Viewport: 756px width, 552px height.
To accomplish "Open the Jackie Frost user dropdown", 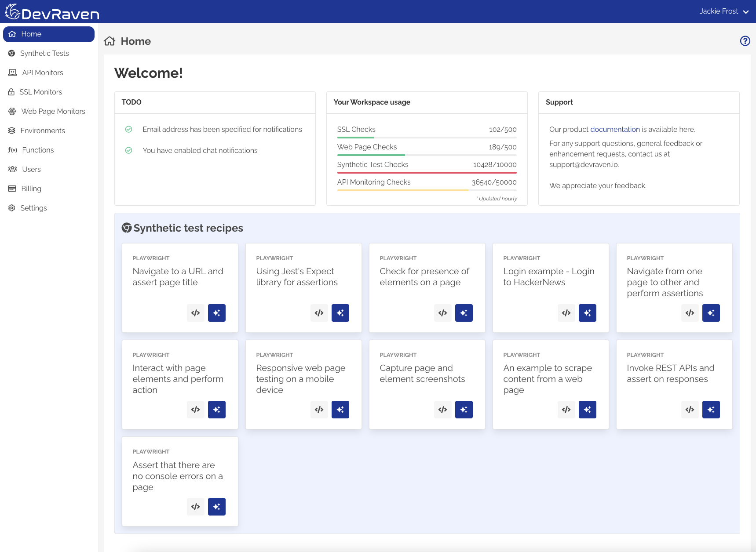I will (724, 11).
